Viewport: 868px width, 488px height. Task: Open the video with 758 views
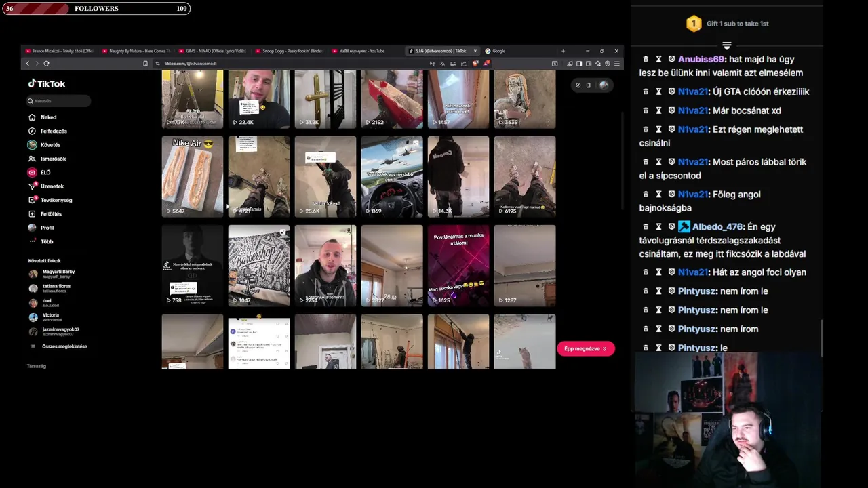(193, 266)
